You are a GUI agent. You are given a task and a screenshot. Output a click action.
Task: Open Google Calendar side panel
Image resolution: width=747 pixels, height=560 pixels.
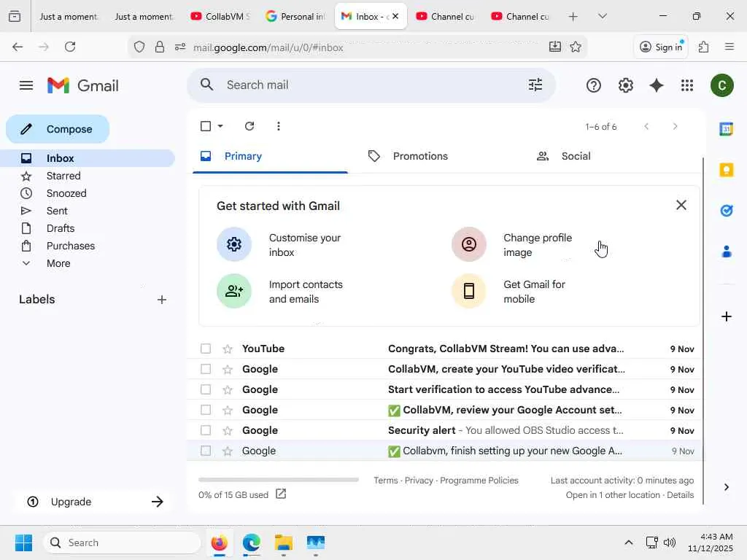[x=726, y=128]
